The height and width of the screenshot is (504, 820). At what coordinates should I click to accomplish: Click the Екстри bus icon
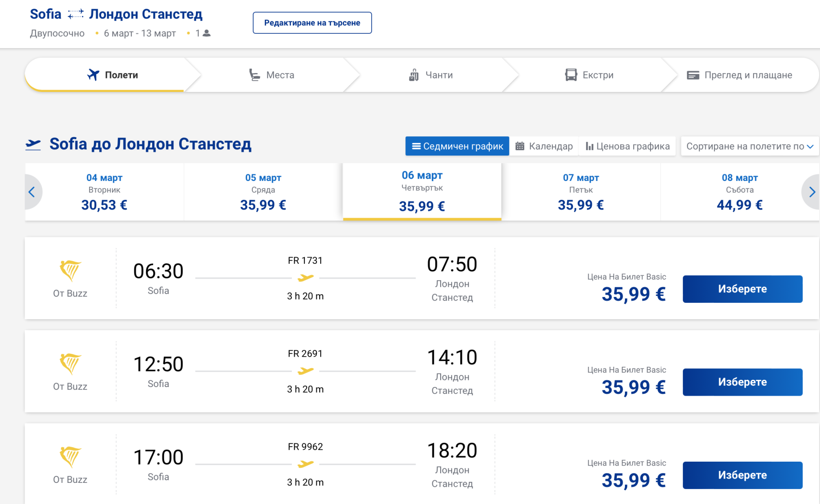pos(571,75)
